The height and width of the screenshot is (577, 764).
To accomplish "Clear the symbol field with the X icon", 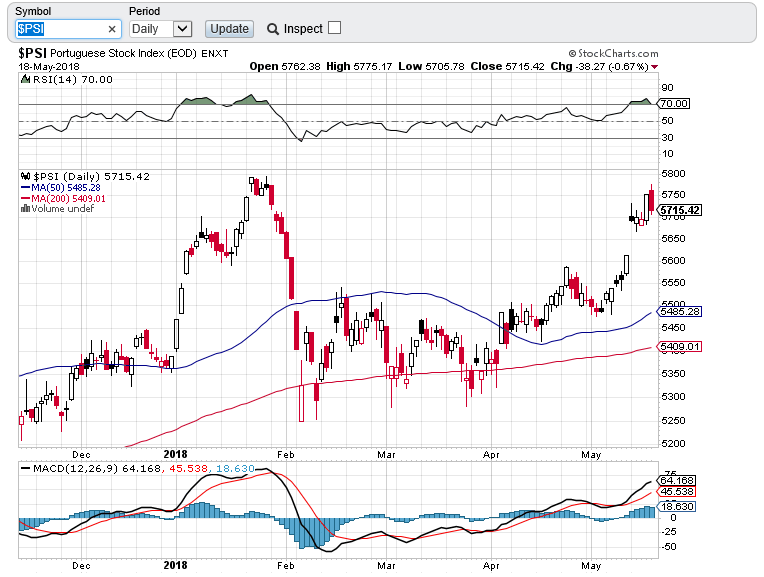I will point(112,29).
